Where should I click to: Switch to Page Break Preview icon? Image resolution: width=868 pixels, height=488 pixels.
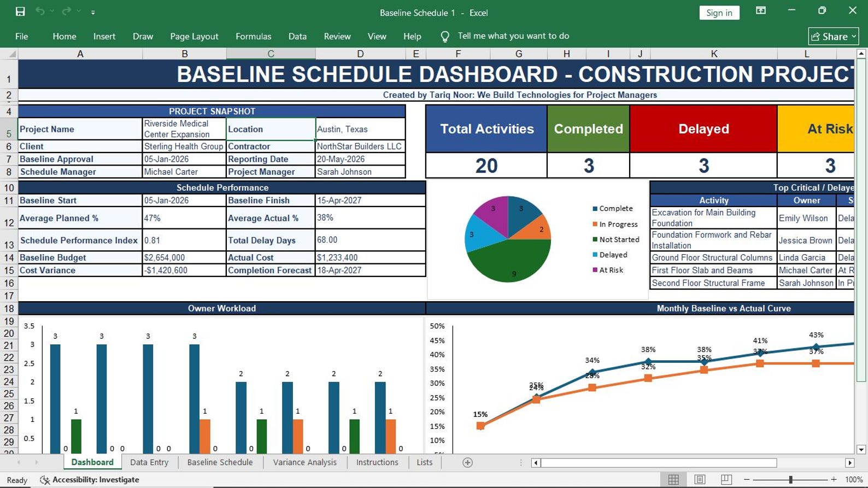[x=726, y=479]
